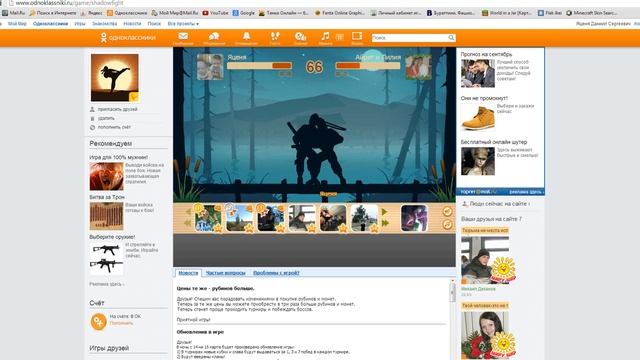
Task: Click single right arrow in friends strip
Action: click(384, 212)
